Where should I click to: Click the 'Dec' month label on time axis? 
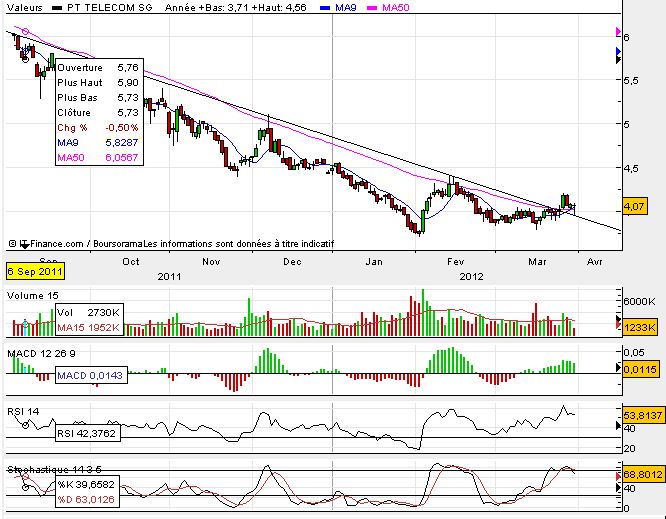292,262
